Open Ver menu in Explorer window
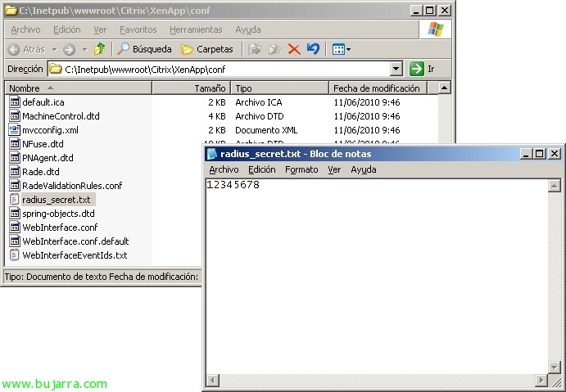Screen dimensions: 566x392 click(x=100, y=29)
